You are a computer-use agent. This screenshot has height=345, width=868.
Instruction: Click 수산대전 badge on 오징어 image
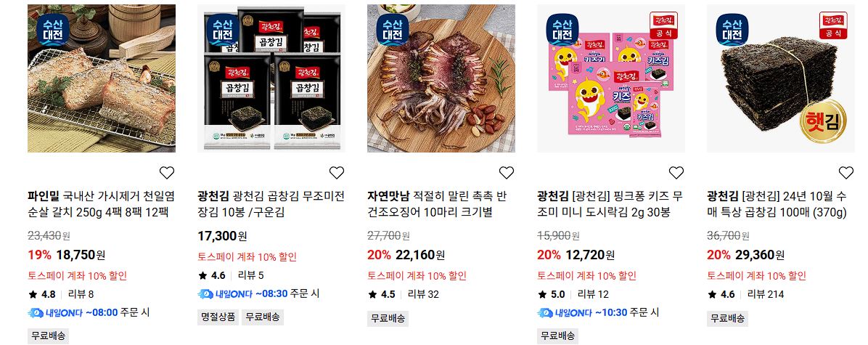click(393, 29)
